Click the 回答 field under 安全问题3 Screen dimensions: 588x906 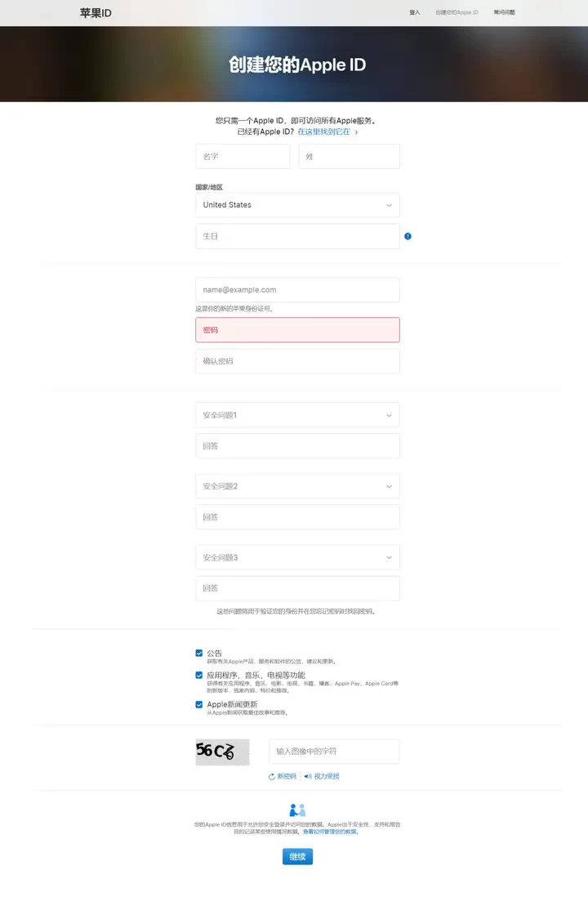[297, 588]
